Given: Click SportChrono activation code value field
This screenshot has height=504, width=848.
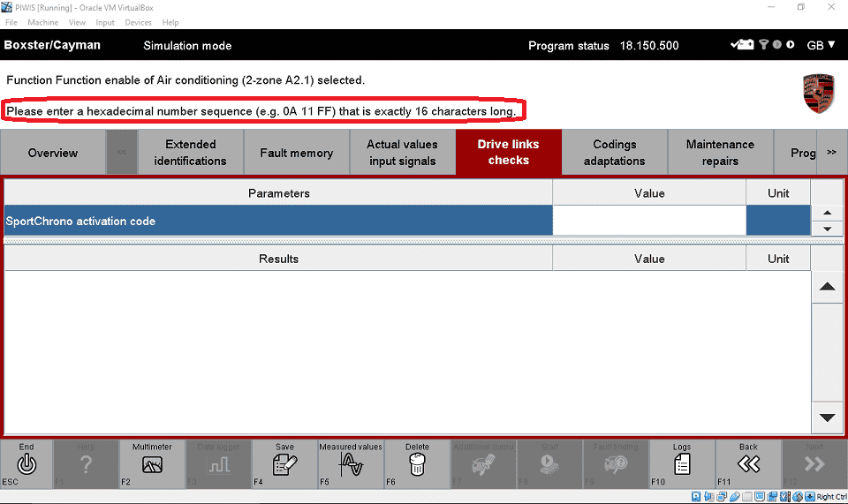Looking at the screenshot, I should click(x=649, y=221).
